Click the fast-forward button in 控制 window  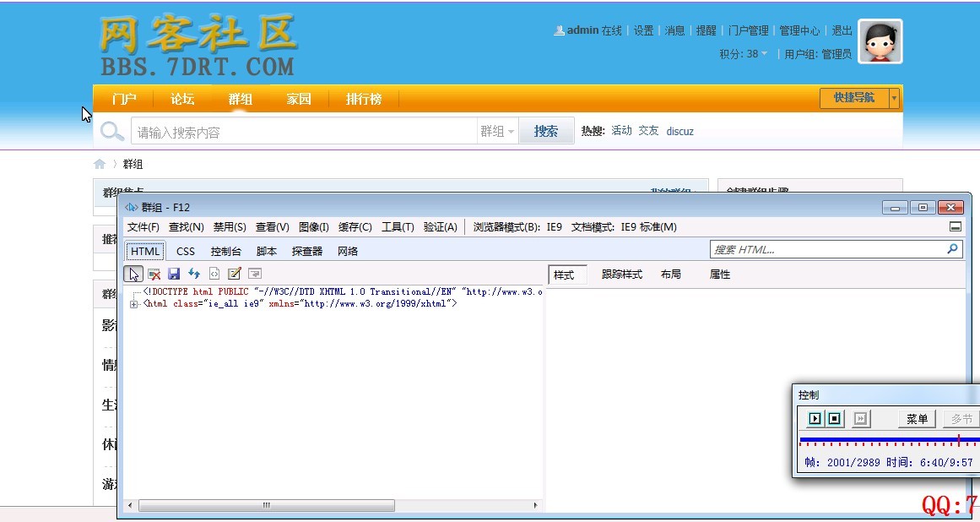click(861, 419)
